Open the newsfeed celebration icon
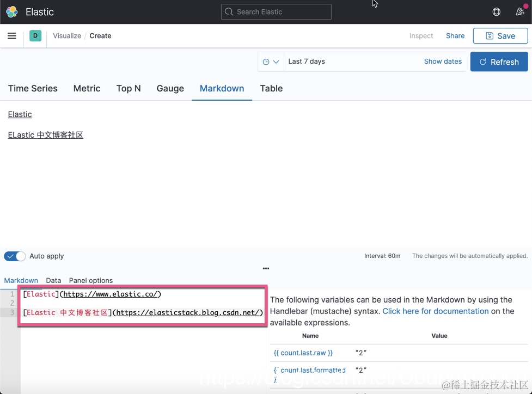The height and width of the screenshot is (394, 532). [x=520, y=12]
